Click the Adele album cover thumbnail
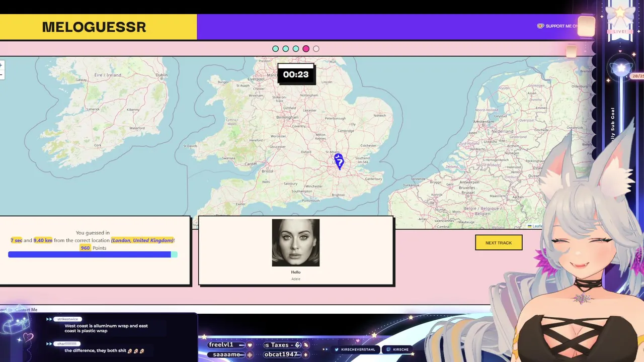644x362 pixels. click(296, 242)
